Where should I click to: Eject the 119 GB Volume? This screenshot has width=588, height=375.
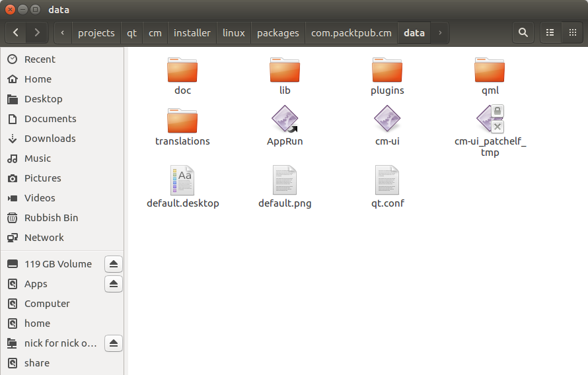(x=114, y=264)
